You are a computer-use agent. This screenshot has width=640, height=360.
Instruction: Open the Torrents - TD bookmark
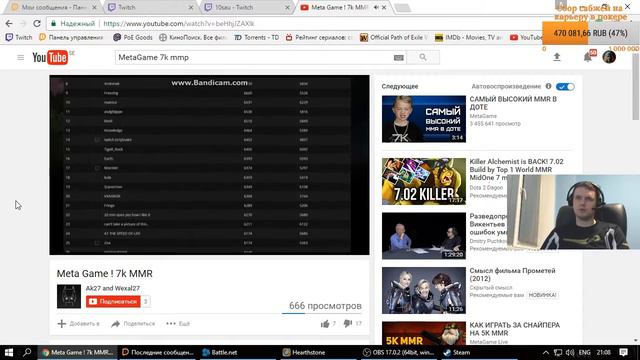click(257, 38)
